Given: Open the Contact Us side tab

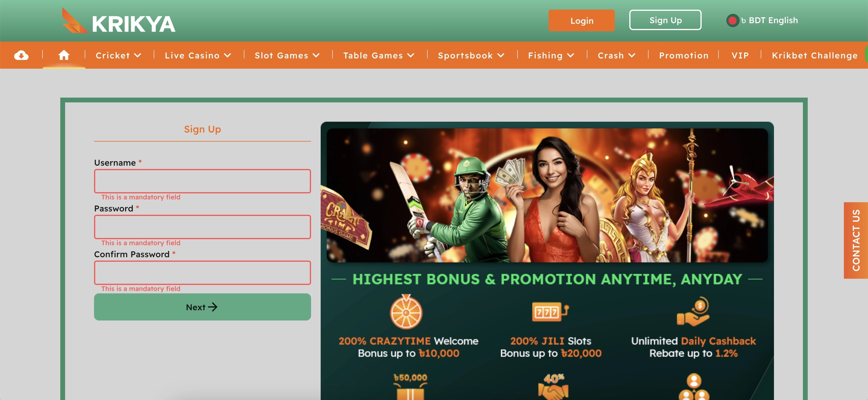Looking at the screenshot, I should pyautogui.click(x=856, y=240).
